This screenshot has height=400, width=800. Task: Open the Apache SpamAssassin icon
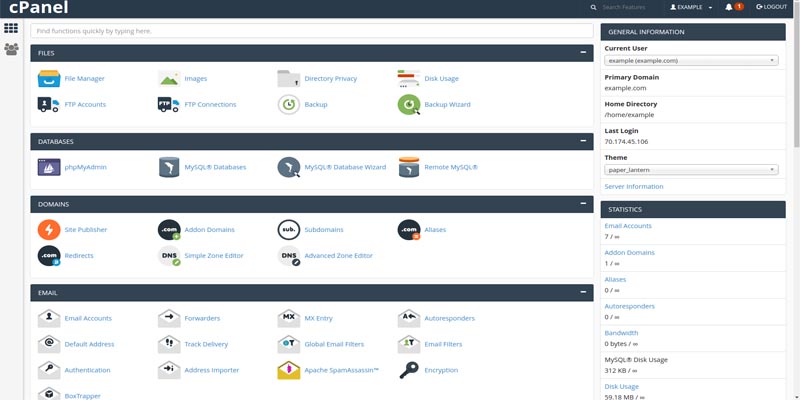[x=289, y=370]
